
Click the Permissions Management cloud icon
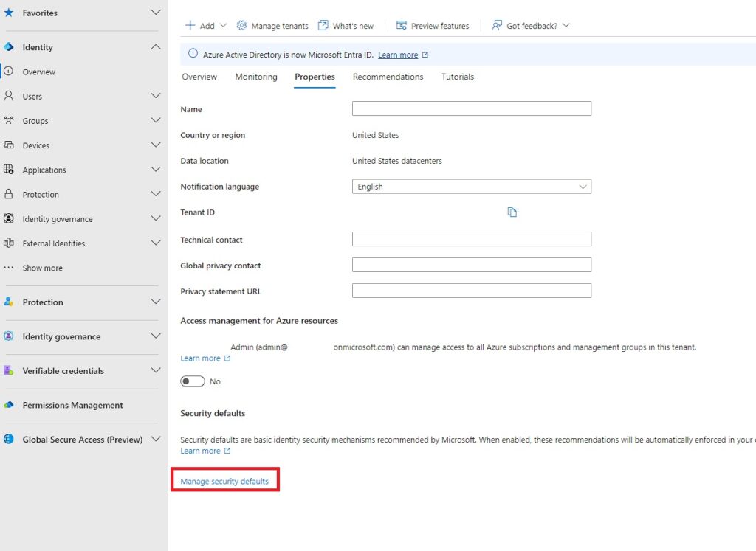pyautogui.click(x=9, y=405)
